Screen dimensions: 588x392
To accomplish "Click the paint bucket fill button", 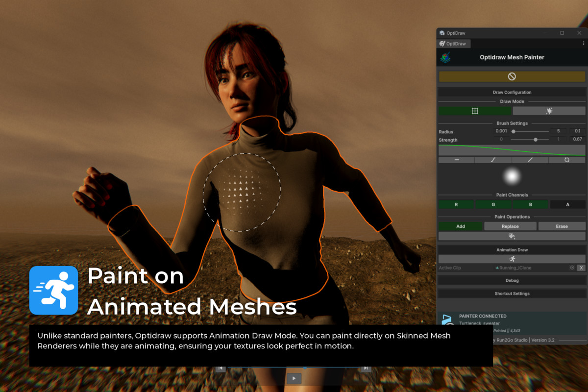I will pos(512,236).
